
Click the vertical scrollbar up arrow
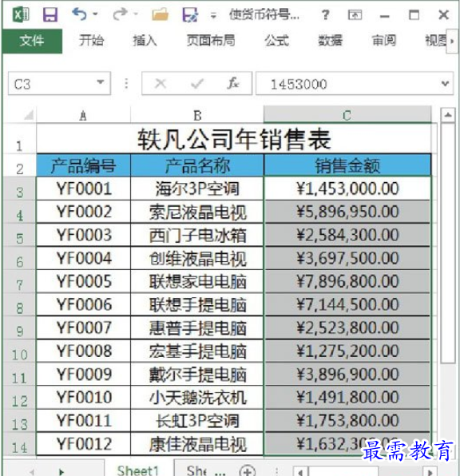pyautogui.click(x=447, y=115)
